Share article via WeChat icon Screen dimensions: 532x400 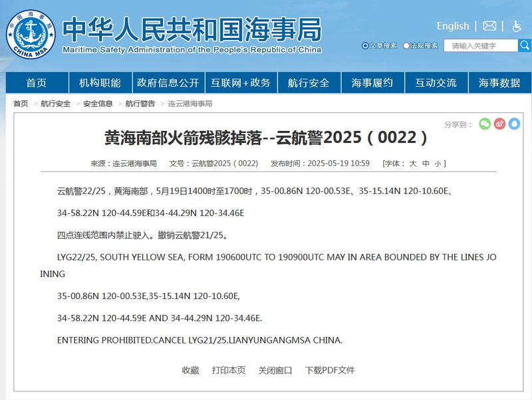pos(485,124)
